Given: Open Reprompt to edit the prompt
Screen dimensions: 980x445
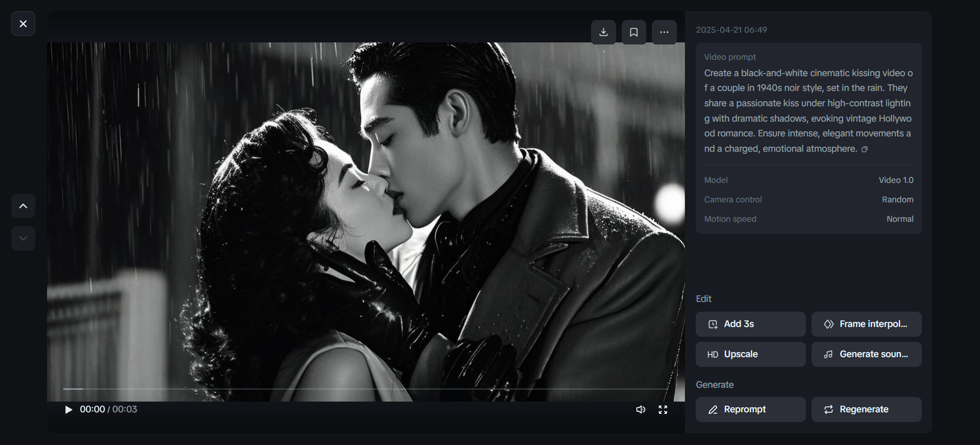Looking at the screenshot, I should pos(751,409).
